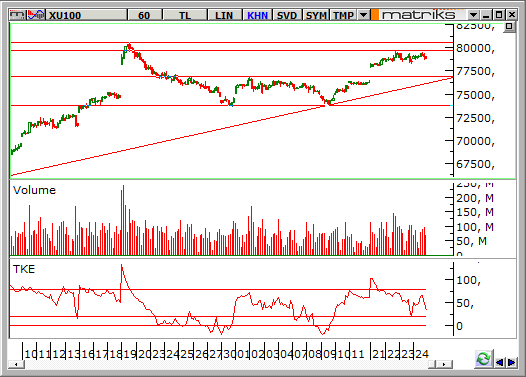This screenshot has width=526, height=377.
Task: Click the SYM button
Action: point(316,15)
